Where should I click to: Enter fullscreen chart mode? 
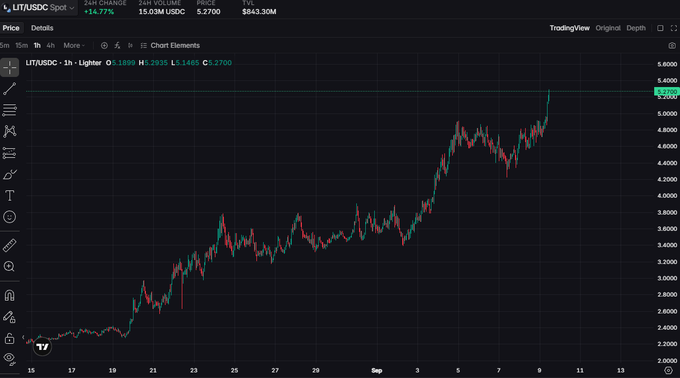[673, 28]
